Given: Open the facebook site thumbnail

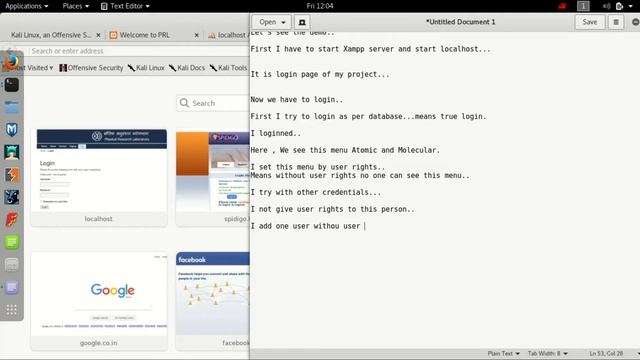Looking at the screenshot, I should (x=213, y=301).
